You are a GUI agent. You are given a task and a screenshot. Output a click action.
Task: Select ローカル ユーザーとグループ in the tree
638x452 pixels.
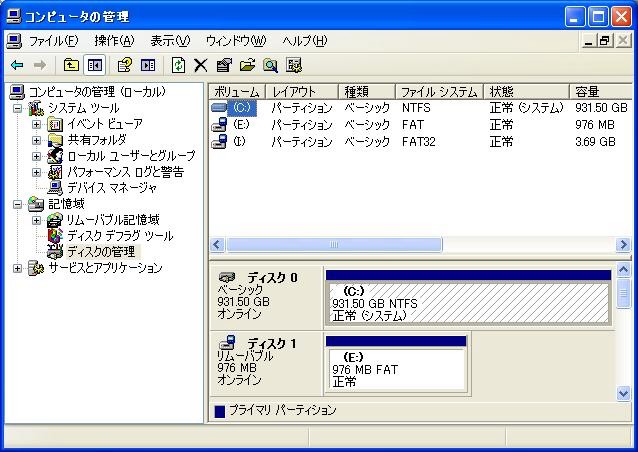pos(131,156)
